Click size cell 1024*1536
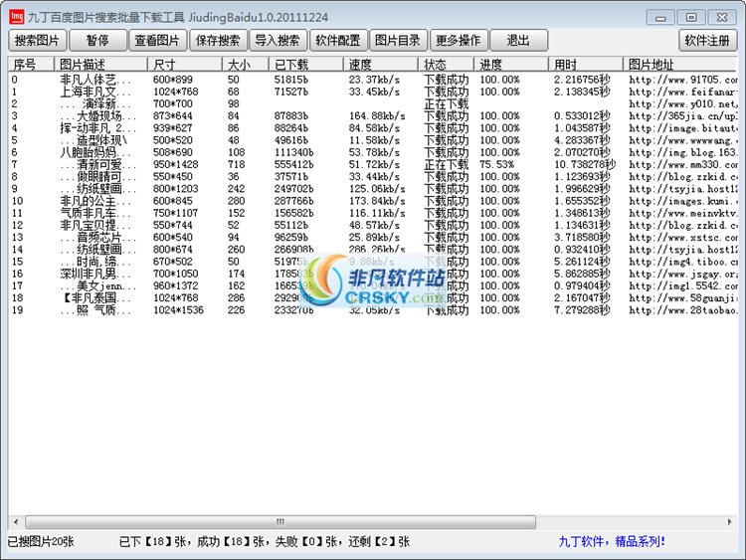The width and height of the screenshot is (746, 560). [178, 309]
